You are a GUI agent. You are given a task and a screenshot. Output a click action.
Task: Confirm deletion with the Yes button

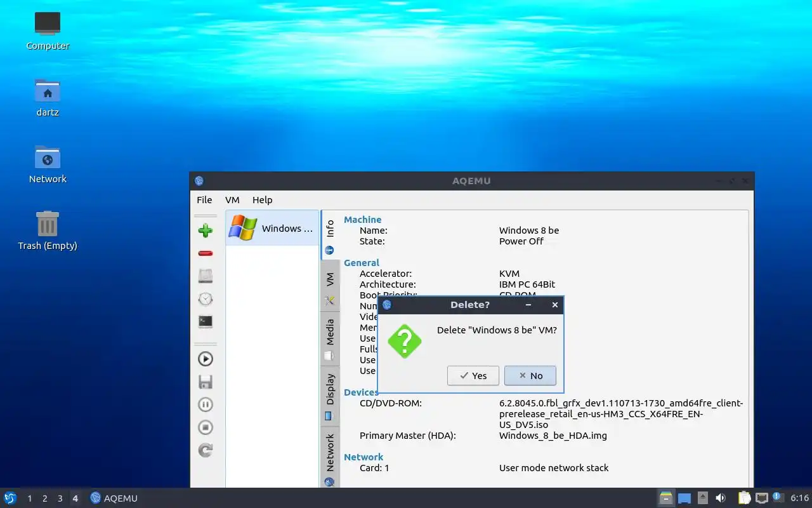pos(473,375)
